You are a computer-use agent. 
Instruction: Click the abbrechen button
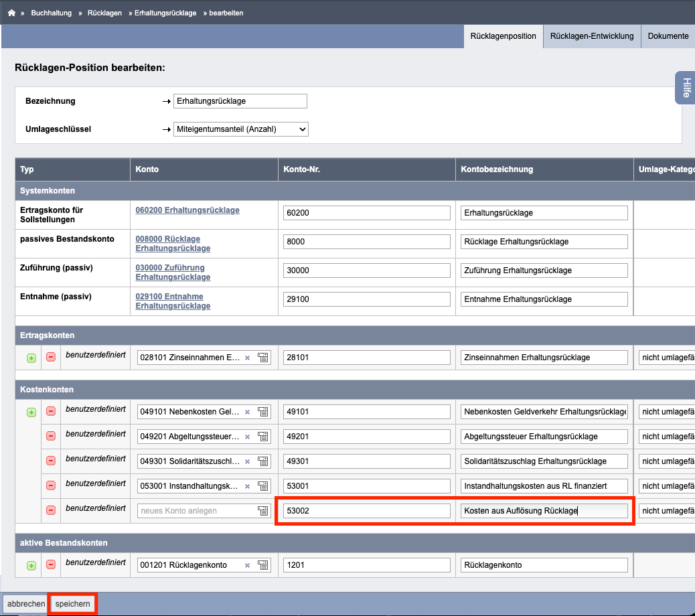pos(25,603)
